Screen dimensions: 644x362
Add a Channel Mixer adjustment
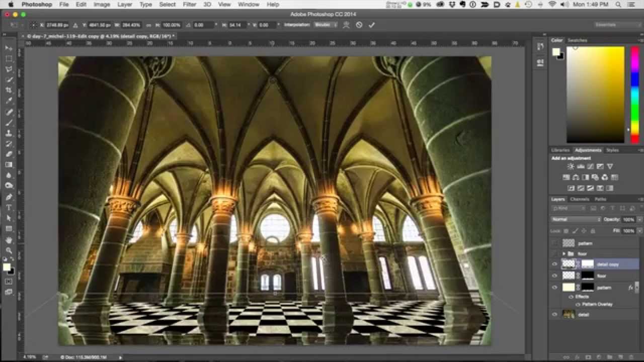coord(605,177)
